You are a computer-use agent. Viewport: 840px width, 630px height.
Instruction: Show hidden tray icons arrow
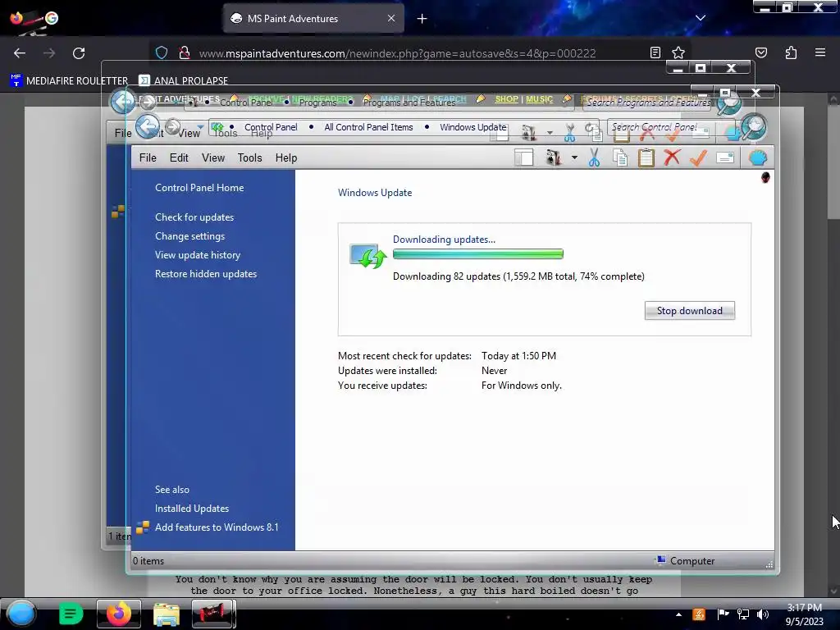tap(678, 614)
